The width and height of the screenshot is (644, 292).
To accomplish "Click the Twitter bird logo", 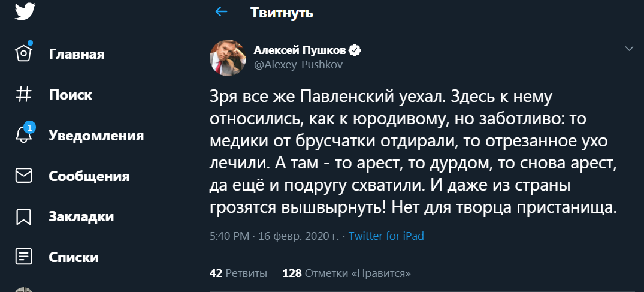I will [25, 11].
